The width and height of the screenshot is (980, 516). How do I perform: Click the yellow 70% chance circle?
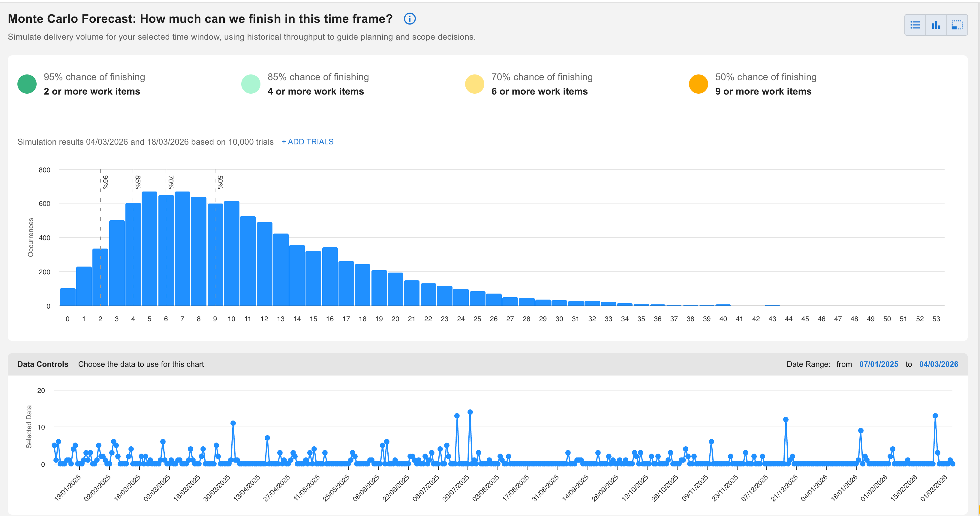pos(474,84)
